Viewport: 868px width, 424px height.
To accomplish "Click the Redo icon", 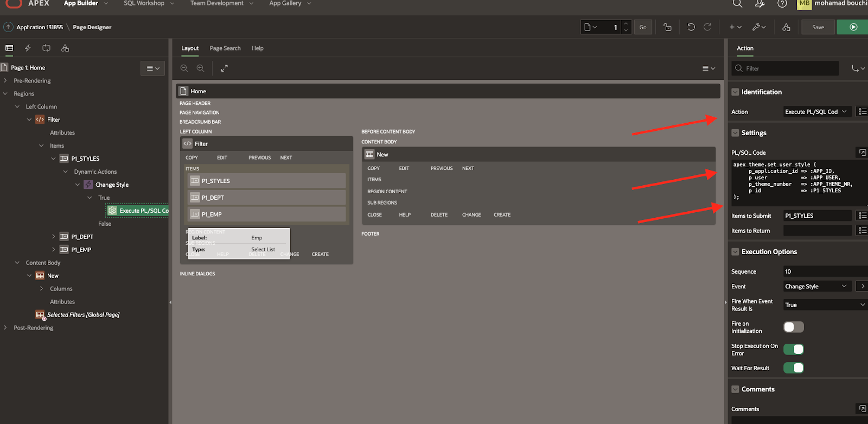I will pos(707,27).
